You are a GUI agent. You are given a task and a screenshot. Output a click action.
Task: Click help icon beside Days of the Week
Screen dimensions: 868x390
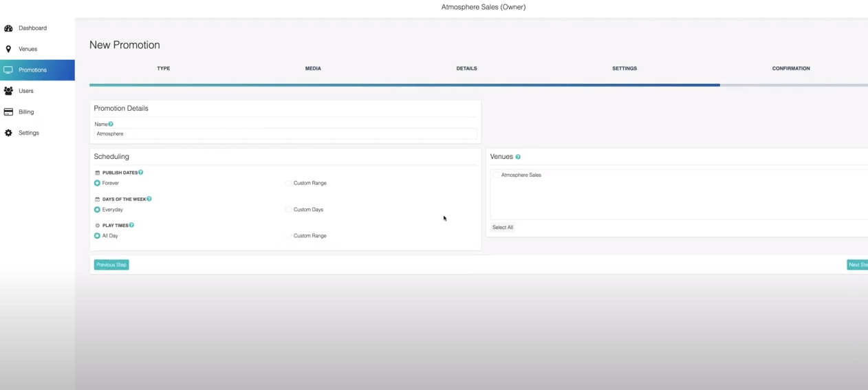pyautogui.click(x=149, y=199)
